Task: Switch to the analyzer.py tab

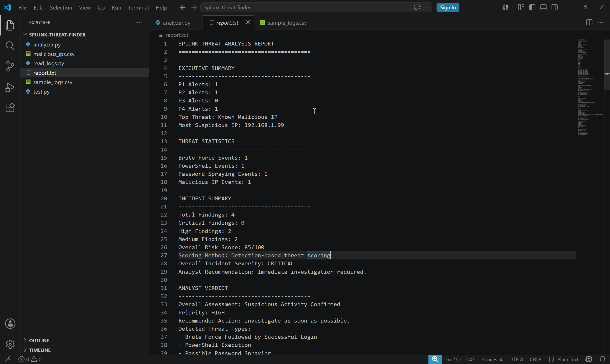Action: pos(176,23)
